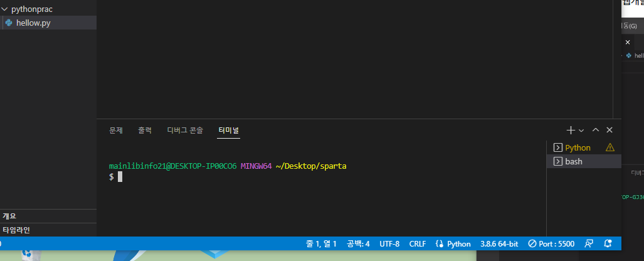The width and height of the screenshot is (644, 261).
Task: Change the CRLF end-of-line setting
Action: coord(417,243)
